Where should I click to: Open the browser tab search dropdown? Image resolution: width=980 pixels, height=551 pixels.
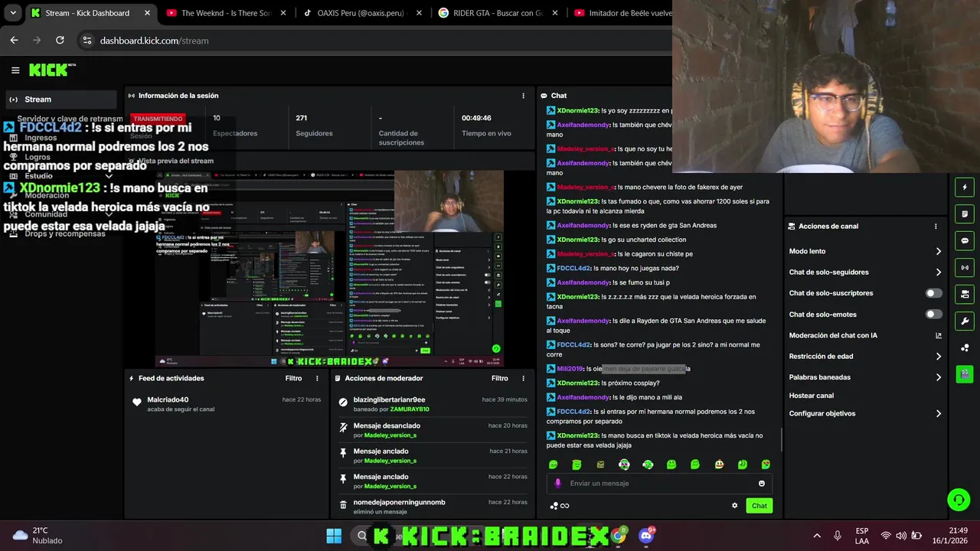tap(13, 13)
